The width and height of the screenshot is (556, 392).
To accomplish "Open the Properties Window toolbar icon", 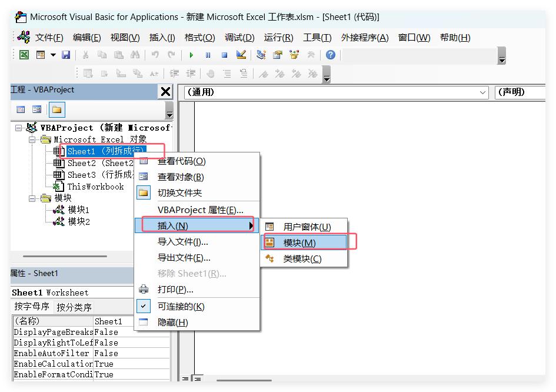I will coord(278,55).
